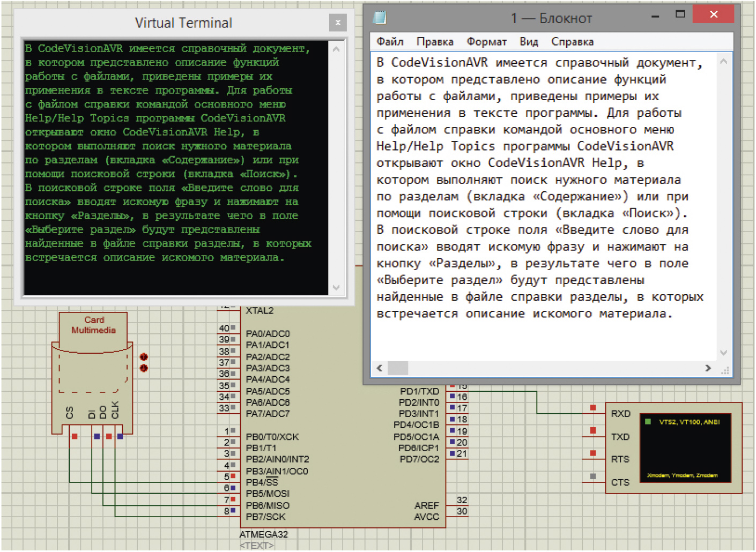Click inside the Virtual Terminal text output
756x552 pixels.
pos(176,167)
